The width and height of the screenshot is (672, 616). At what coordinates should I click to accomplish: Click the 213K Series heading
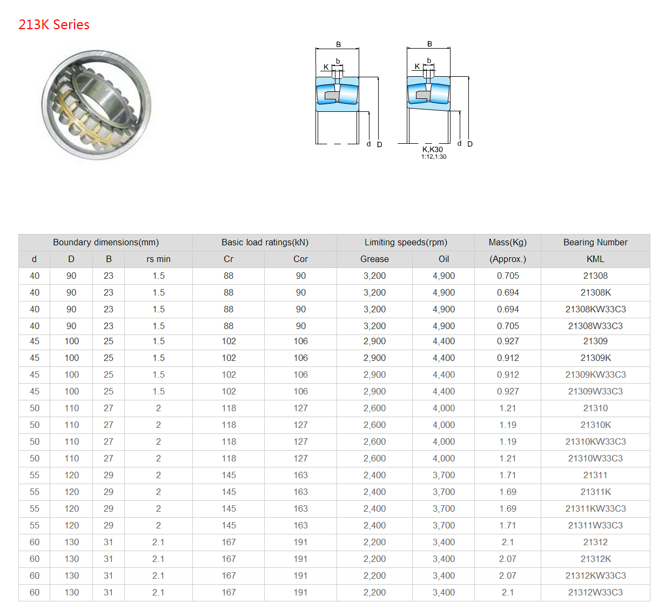[54, 25]
